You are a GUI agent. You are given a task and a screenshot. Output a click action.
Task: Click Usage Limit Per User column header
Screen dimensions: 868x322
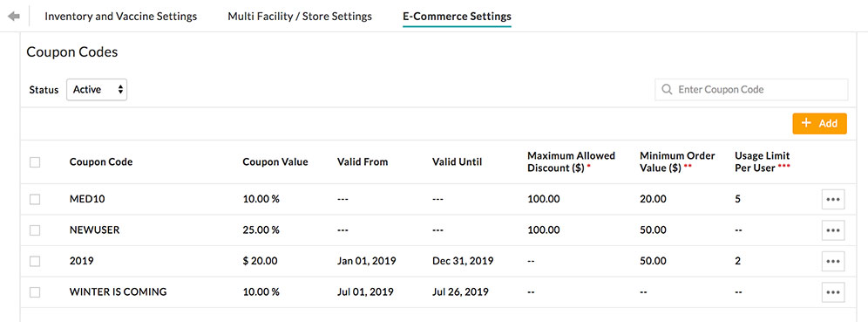pos(763,161)
